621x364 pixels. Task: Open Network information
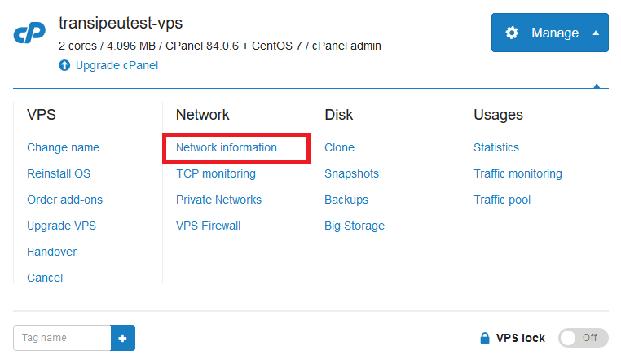[227, 147]
